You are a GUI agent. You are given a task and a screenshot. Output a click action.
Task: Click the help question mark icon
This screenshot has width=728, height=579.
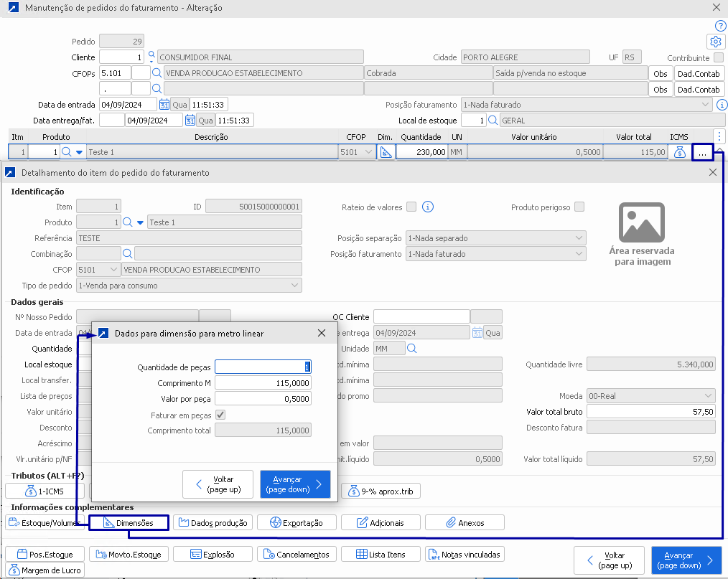(721, 26)
